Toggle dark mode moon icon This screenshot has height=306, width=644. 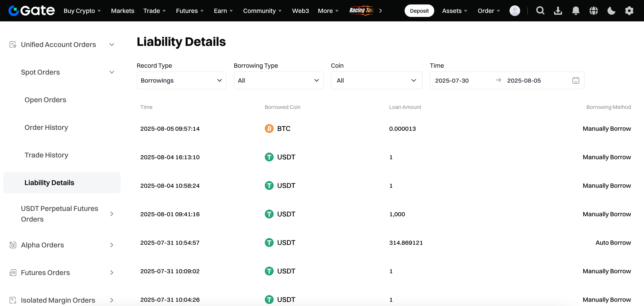pos(611,11)
